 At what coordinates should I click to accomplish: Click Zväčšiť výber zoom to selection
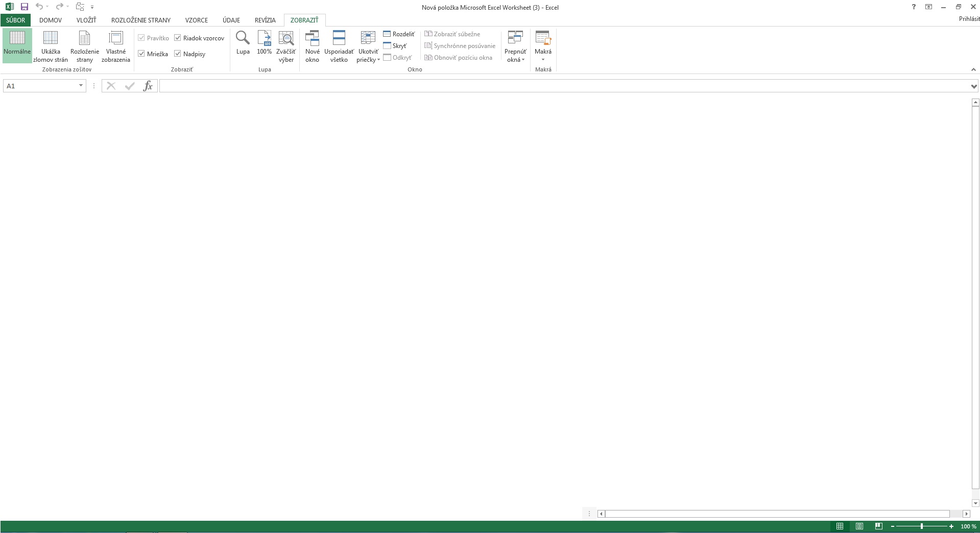click(x=286, y=45)
